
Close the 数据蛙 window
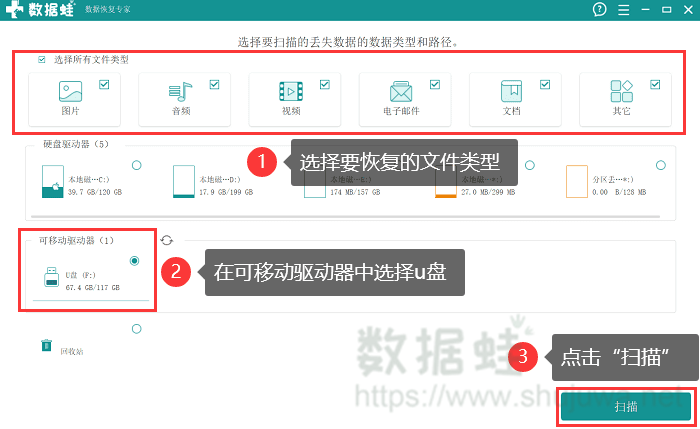pyautogui.click(x=688, y=9)
